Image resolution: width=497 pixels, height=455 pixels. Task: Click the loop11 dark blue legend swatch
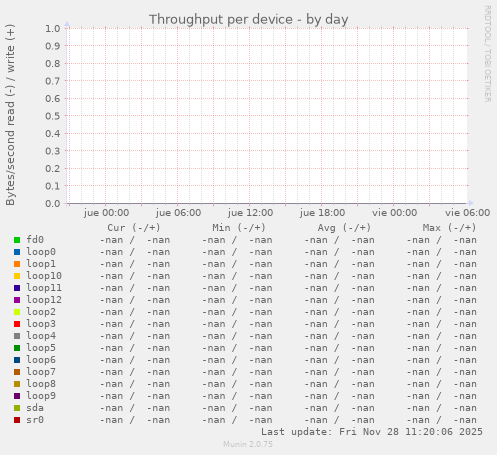[x=17, y=288]
